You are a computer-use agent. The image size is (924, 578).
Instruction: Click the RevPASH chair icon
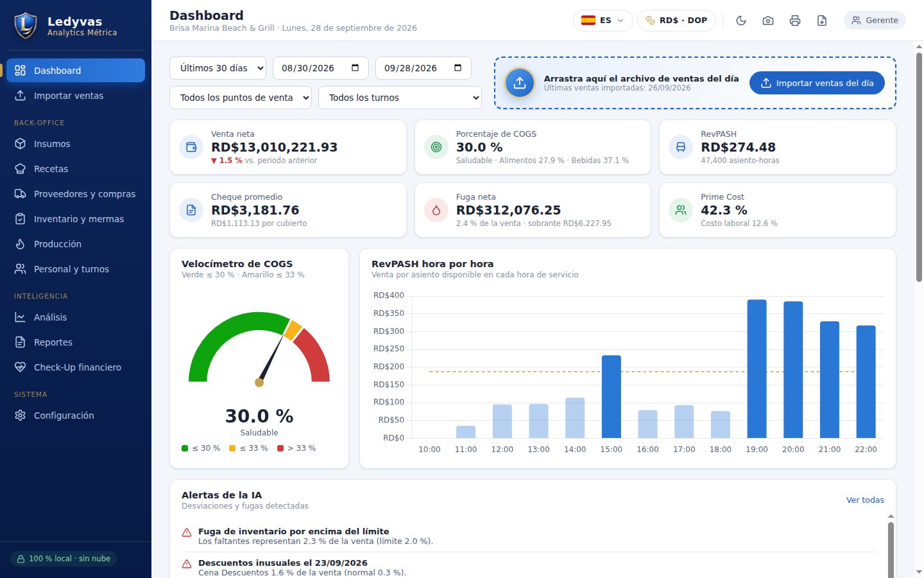coord(681,147)
